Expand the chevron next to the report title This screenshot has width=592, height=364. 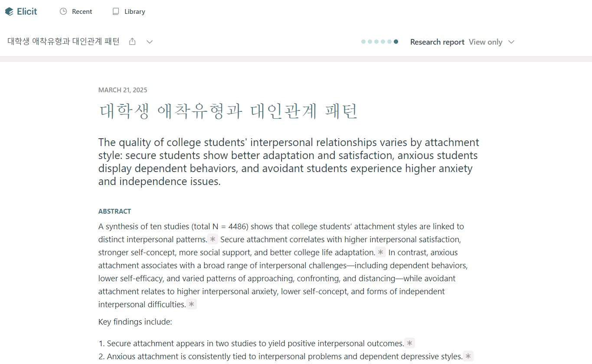150,42
